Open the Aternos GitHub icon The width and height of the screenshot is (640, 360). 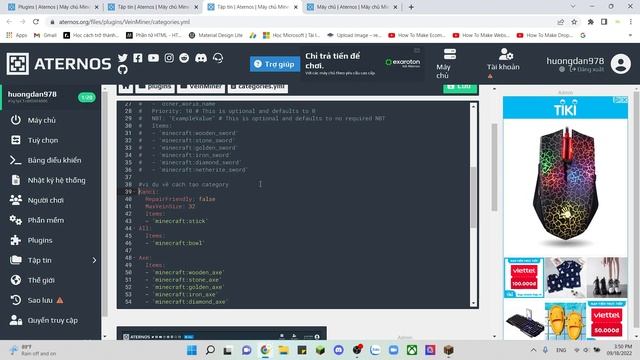pos(122,69)
